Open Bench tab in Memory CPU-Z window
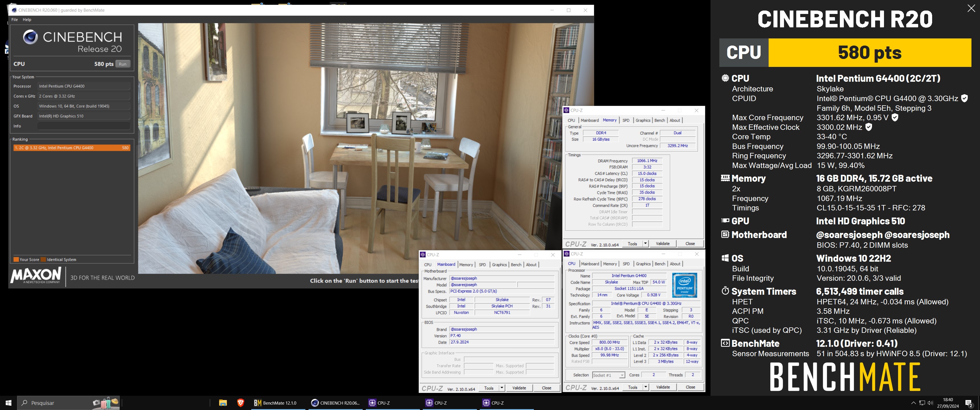 (x=660, y=120)
